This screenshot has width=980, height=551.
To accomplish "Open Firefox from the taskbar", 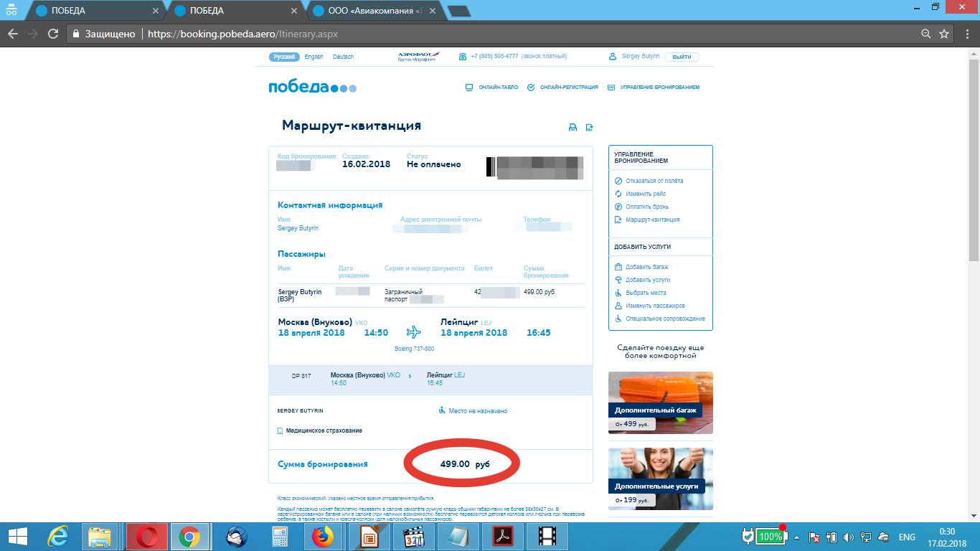I will click(324, 537).
